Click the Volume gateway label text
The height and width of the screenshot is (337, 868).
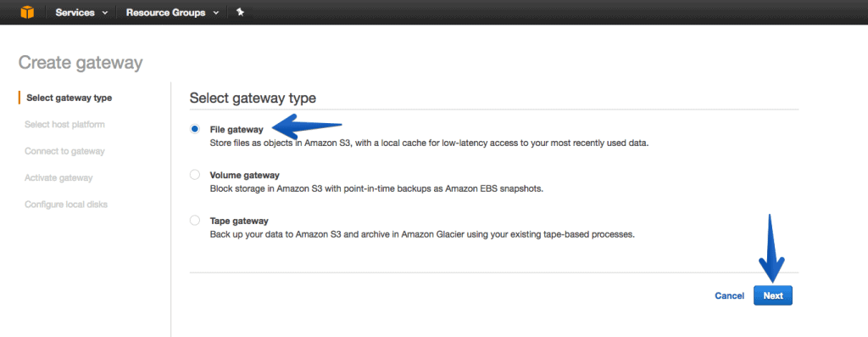click(x=245, y=175)
